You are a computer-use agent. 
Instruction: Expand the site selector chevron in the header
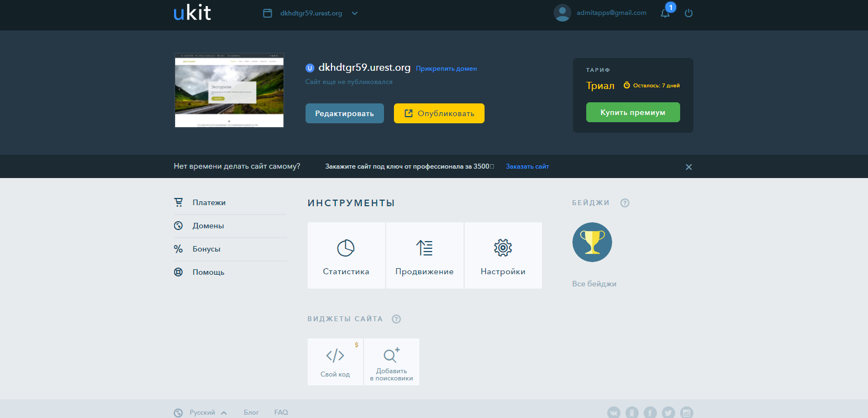355,13
